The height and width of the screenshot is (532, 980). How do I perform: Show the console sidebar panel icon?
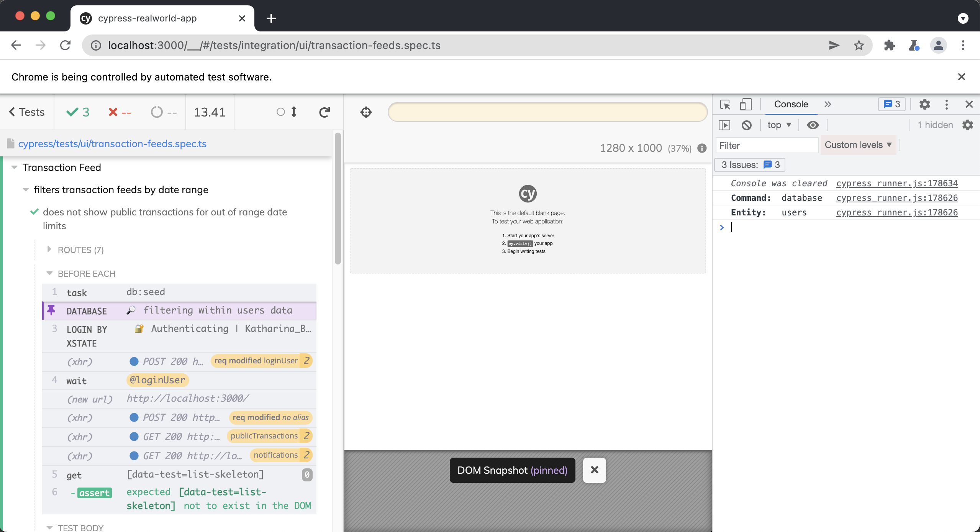pos(724,125)
